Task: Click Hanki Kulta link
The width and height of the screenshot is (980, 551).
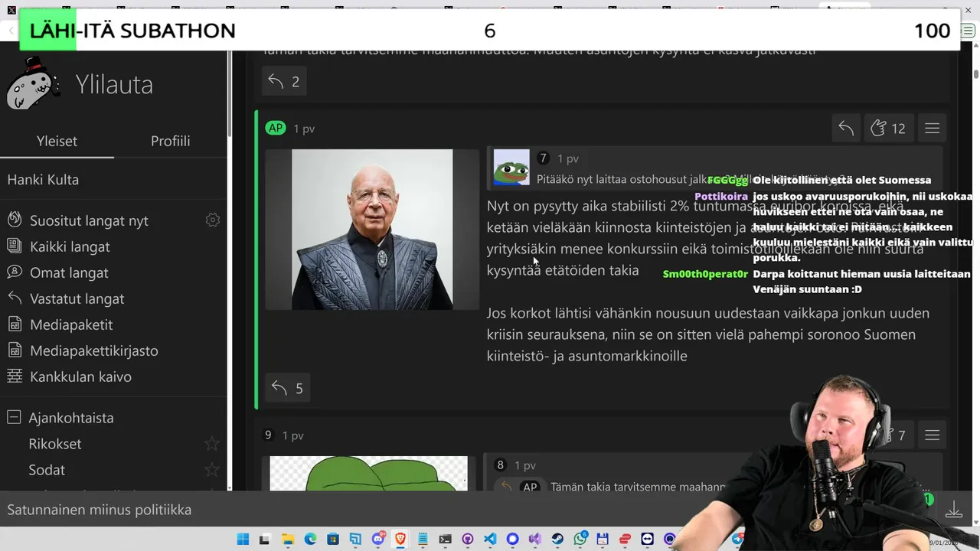Action: 43,180
